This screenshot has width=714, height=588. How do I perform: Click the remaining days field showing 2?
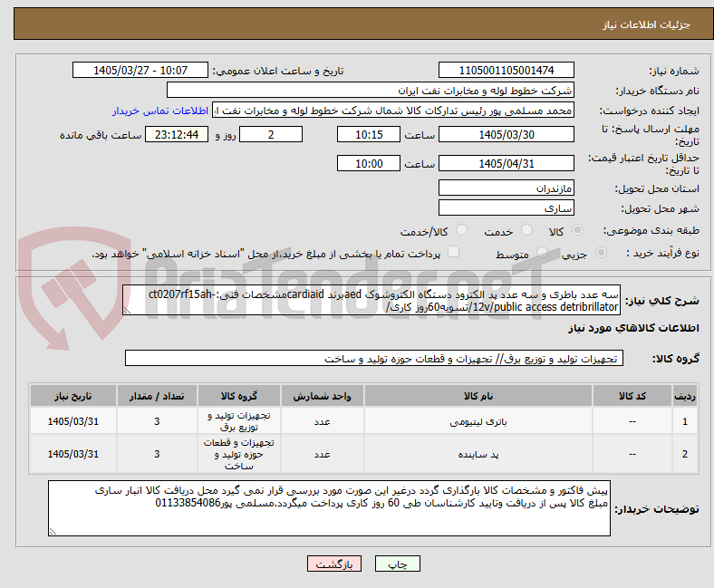(271, 134)
